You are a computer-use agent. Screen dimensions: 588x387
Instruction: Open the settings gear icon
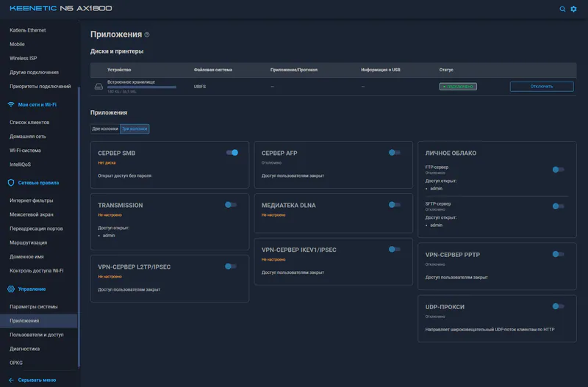(574, 9)
